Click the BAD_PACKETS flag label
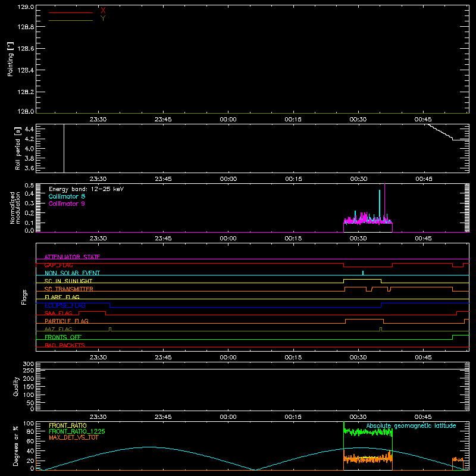The image size is (476, 476). [x=65, y=345]
